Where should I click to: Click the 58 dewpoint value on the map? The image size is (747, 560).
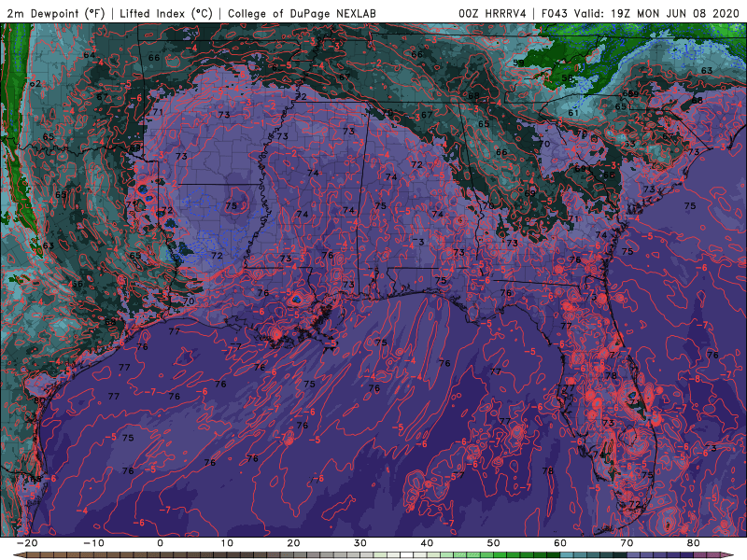[567, 78]
